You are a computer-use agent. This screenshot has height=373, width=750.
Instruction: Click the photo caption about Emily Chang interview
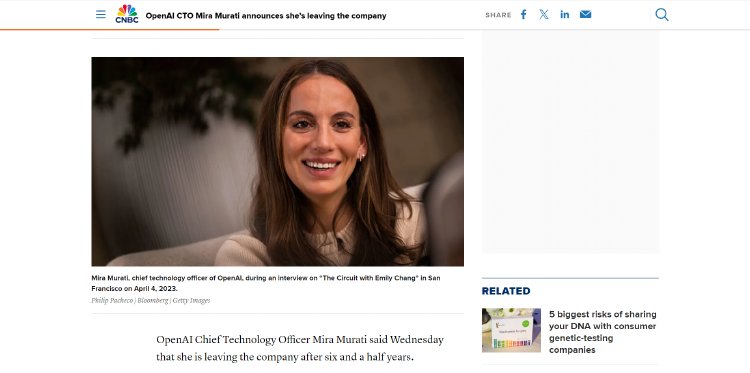pos(266,283)
